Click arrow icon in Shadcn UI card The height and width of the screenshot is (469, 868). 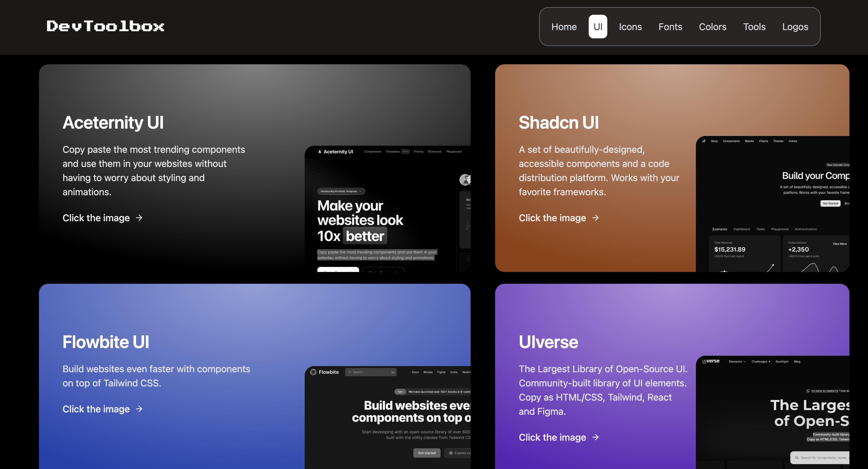595,218
